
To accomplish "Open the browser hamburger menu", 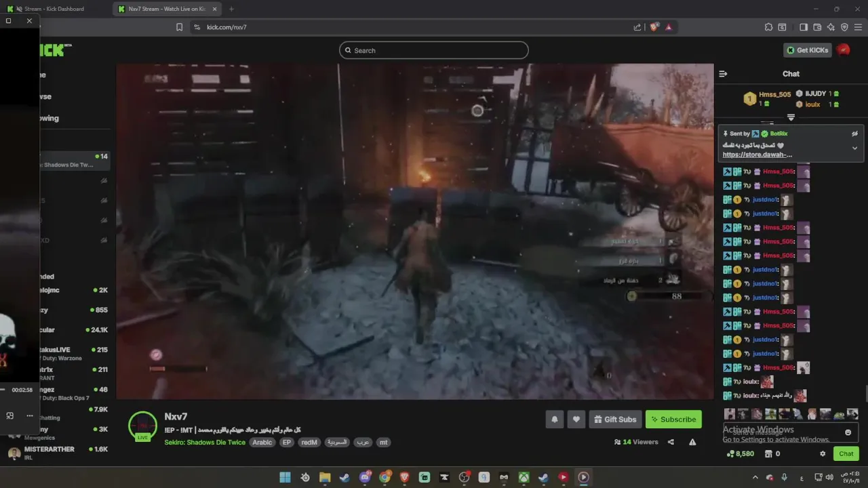I will (858, 27).
